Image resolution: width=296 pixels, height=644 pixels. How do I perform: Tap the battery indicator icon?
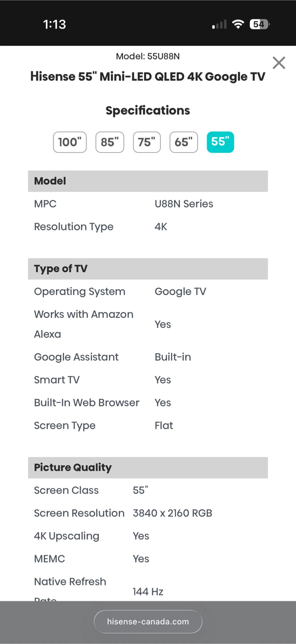[x=259, y=24]
